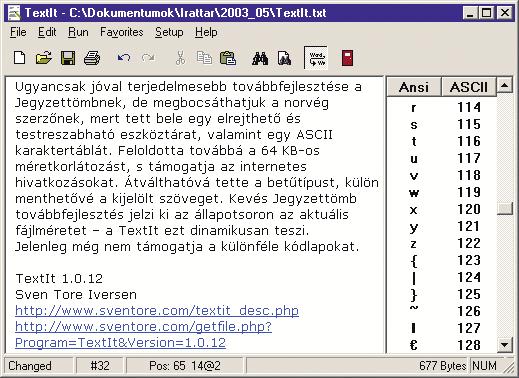Select the ASCII row for '|' 124
The image size is (519, 378).
click(x=442, y=277)
